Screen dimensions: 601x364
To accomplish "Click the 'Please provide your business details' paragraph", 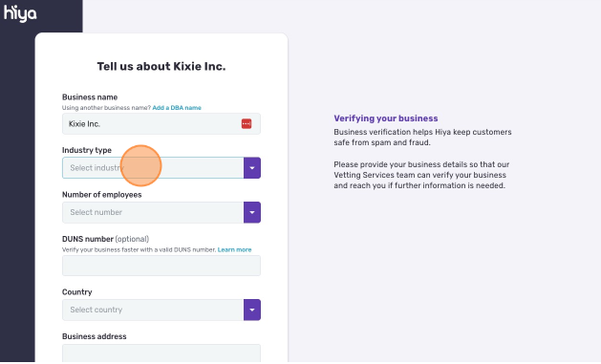I will [421, 175].
